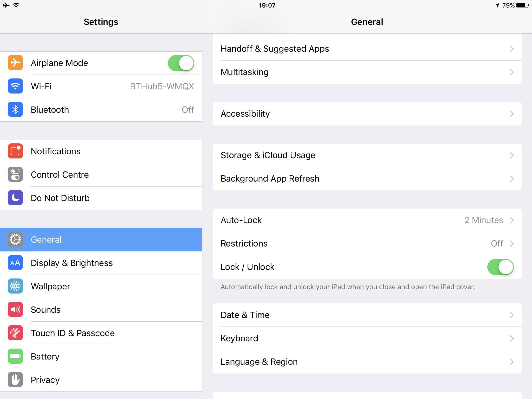Tap the Date & Time chevron

(x=511, y=315)
